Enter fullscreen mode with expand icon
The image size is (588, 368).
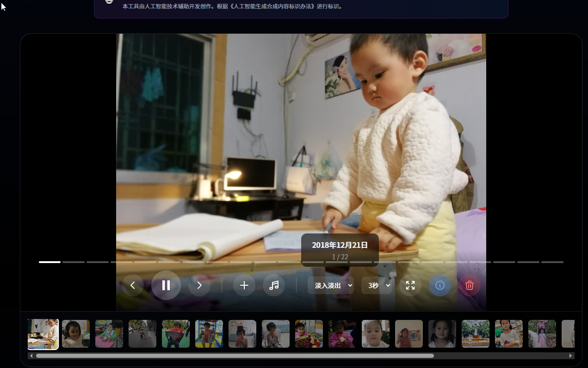coord(410,285)
